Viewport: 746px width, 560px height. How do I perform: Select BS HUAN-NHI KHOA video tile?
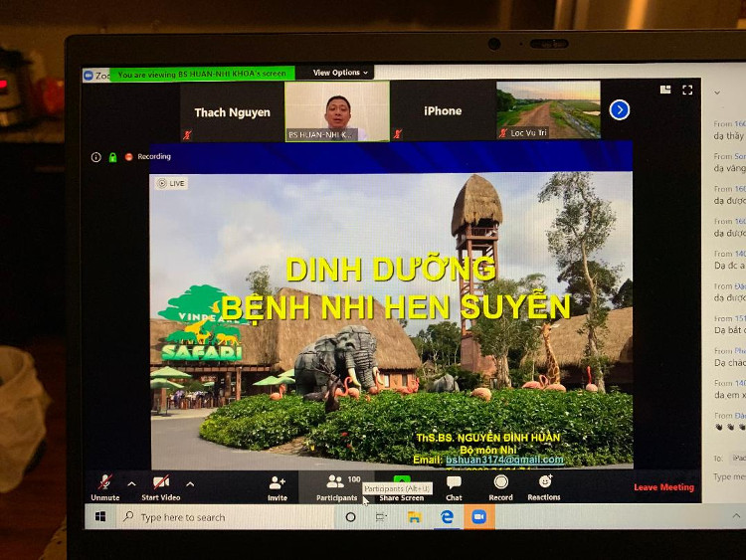(337, 111)
